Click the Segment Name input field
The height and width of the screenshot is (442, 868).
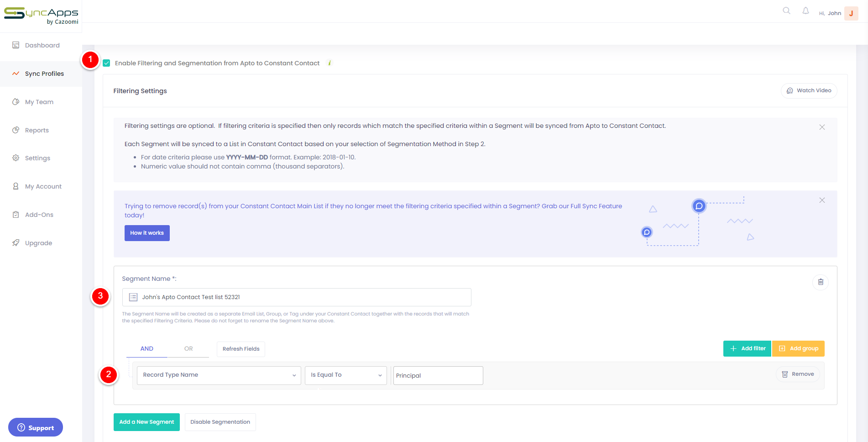[x=297, y=297]
